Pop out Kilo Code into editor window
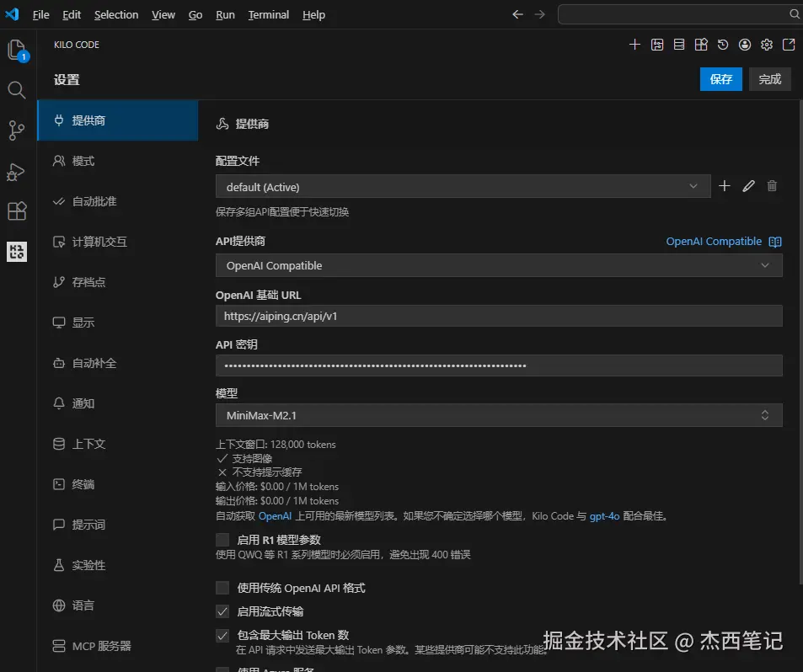 789,45
